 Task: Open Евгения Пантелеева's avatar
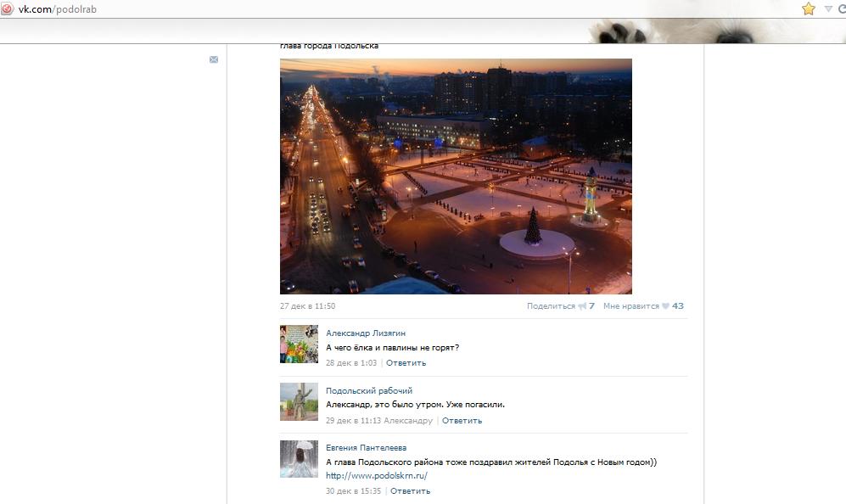point(299,458)
